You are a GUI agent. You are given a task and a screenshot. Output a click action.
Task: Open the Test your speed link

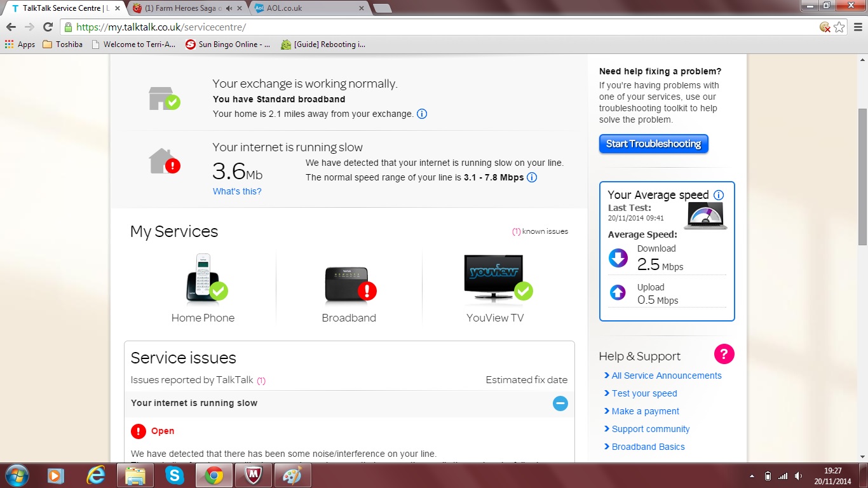pyautogui.click(x=644, y=393)
